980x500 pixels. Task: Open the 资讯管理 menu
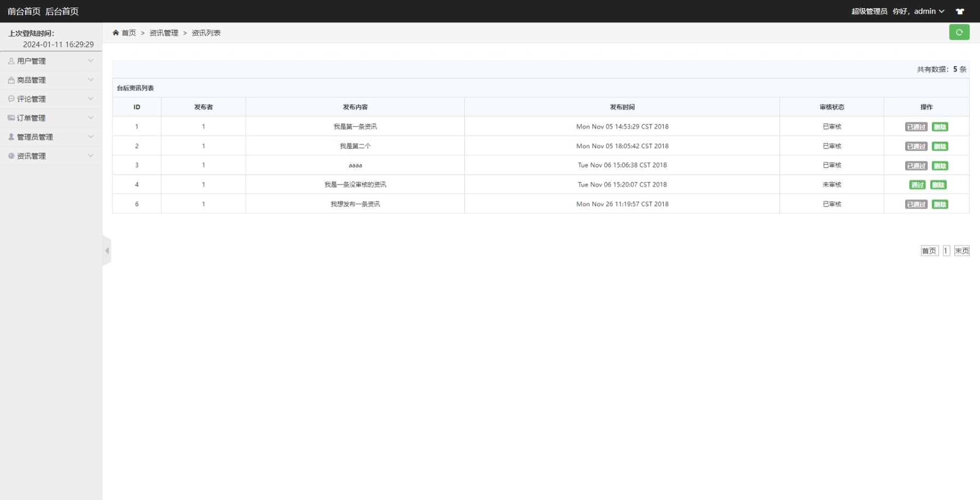coord(51,156)
